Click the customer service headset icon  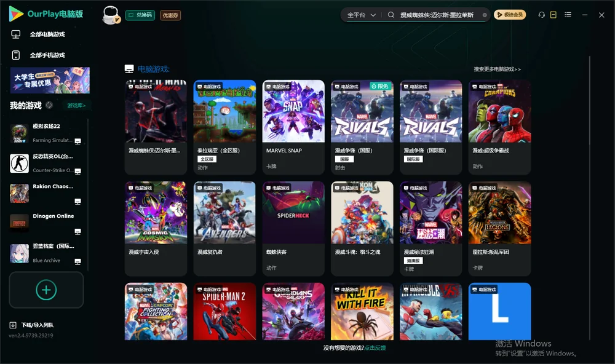tap(541, 15)
